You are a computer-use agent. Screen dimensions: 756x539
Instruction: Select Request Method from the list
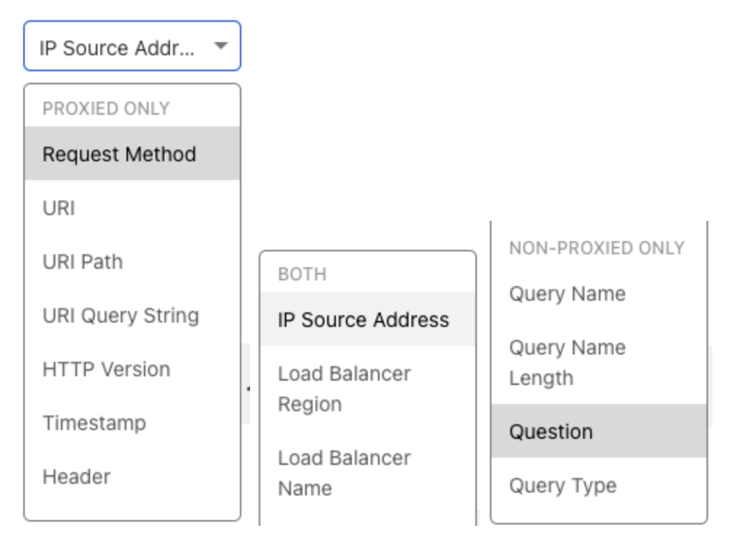pyautogui.click(x=119, y=154)
